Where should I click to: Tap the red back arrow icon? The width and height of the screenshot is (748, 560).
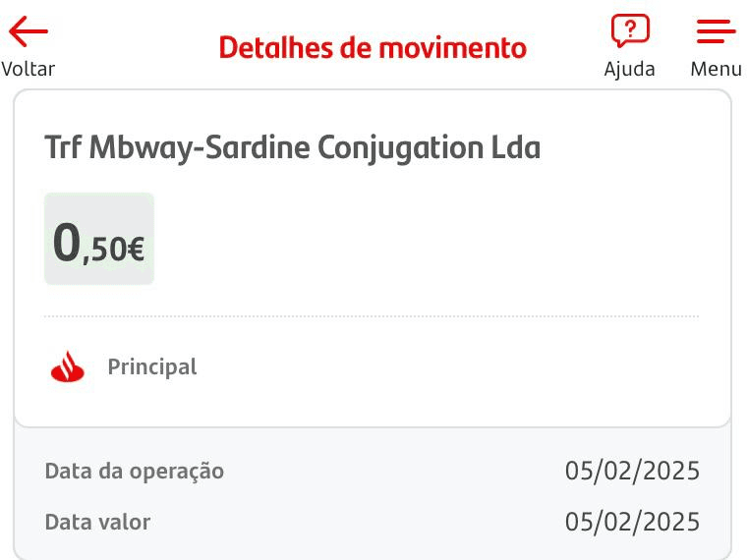coord(29,31)
